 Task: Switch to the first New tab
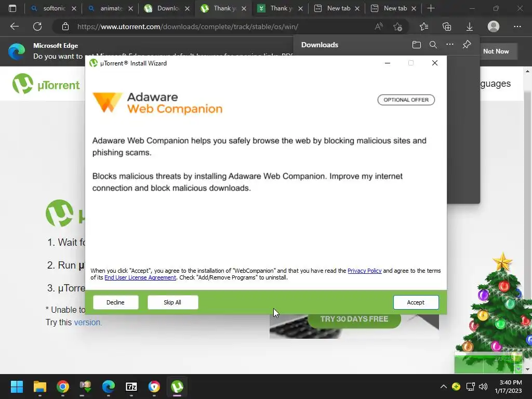click(337, 8)
